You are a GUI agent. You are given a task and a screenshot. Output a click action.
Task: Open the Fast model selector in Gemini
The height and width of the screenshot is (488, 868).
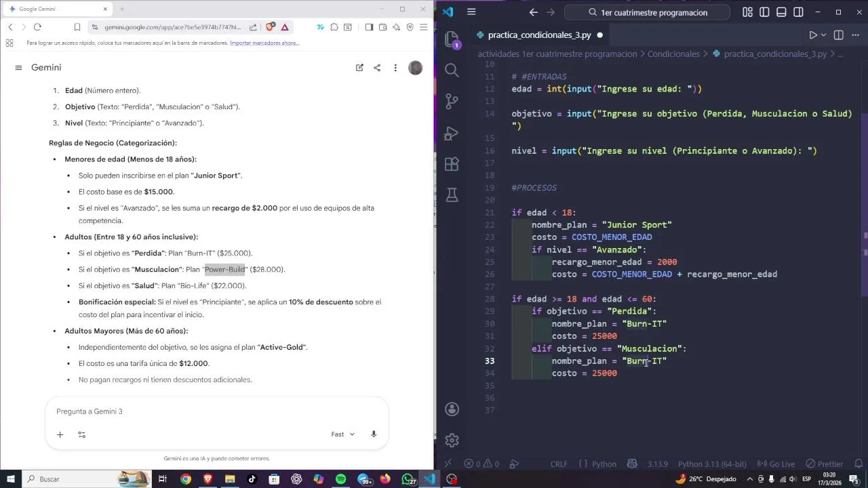tap(342, 434)
